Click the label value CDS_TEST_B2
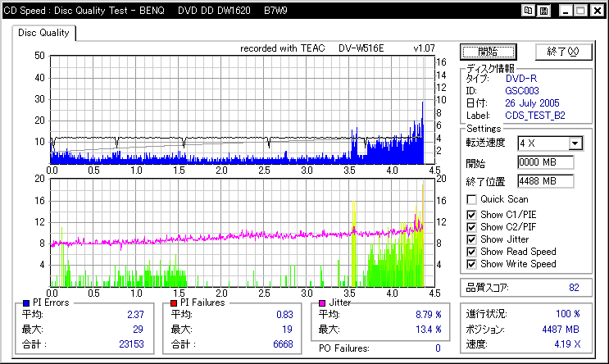The width and height of the screenshot is (609, 364). (x=534, y=116)
